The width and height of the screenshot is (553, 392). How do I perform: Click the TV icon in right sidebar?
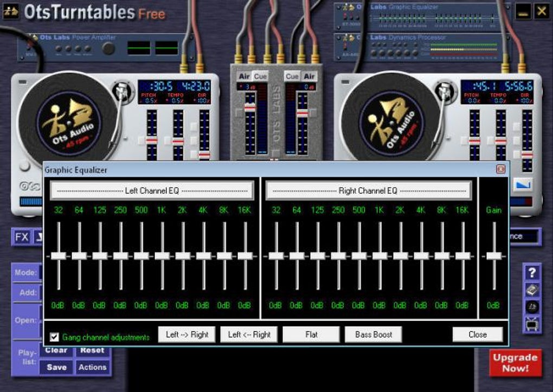532,324
